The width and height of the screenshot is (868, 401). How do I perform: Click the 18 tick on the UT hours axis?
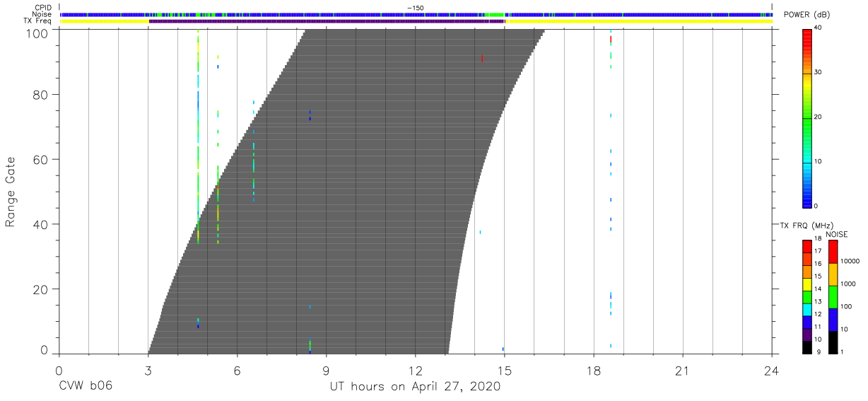coord(593,370)
